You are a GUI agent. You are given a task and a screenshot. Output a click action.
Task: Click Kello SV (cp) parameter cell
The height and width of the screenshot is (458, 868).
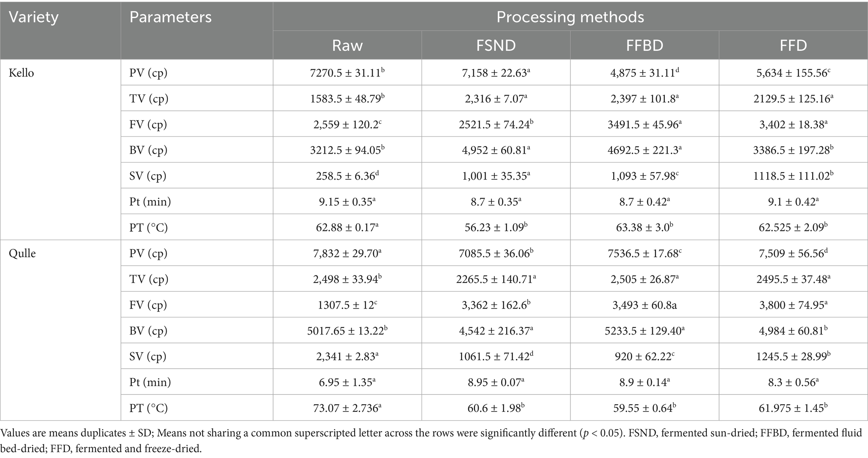click(148, 176)
